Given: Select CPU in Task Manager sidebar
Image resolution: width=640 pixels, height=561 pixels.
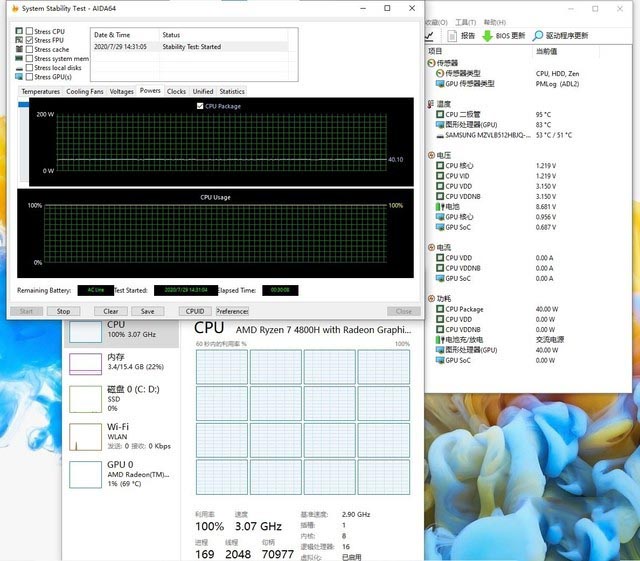Looking at the screenshot, I should coord(121,332).
